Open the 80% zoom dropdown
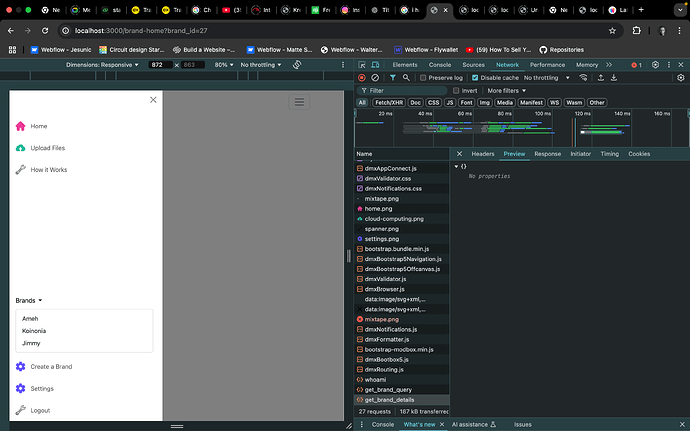 [224, 65]
